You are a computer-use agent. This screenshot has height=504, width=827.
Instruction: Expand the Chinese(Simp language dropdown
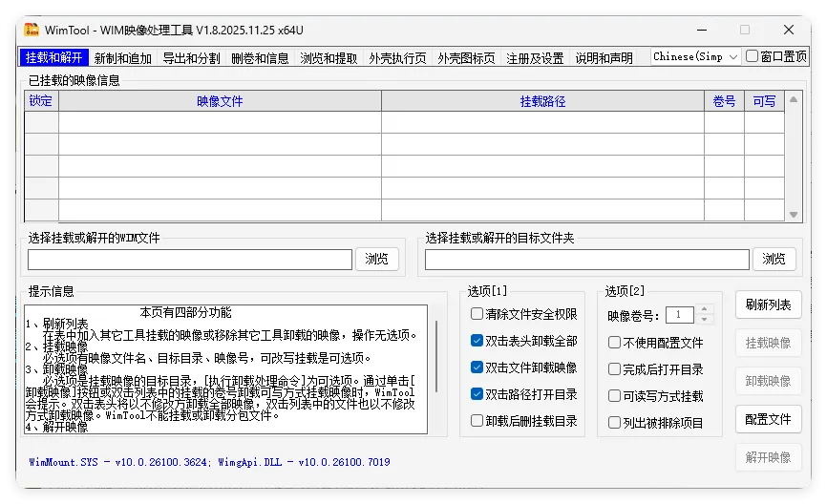tap(695, 57)
